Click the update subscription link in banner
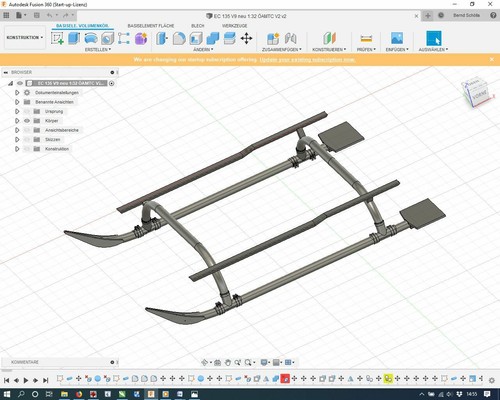 tap(307, 60)
